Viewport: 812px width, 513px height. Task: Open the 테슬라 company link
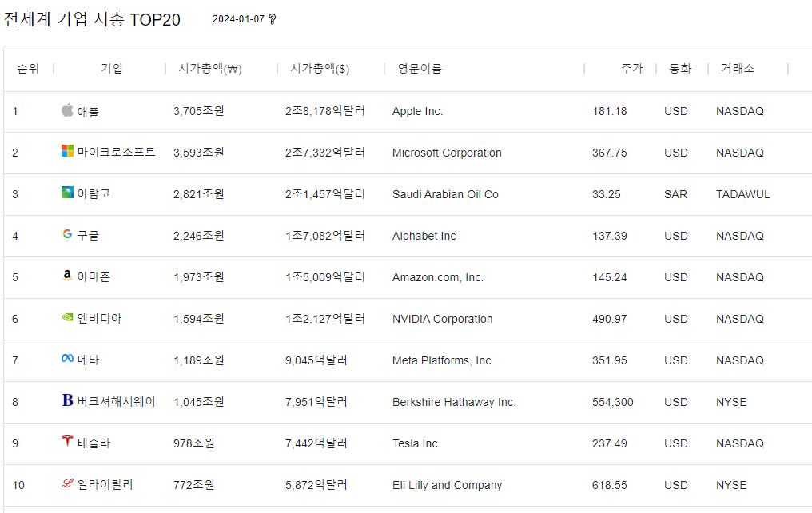coord(94,443)
